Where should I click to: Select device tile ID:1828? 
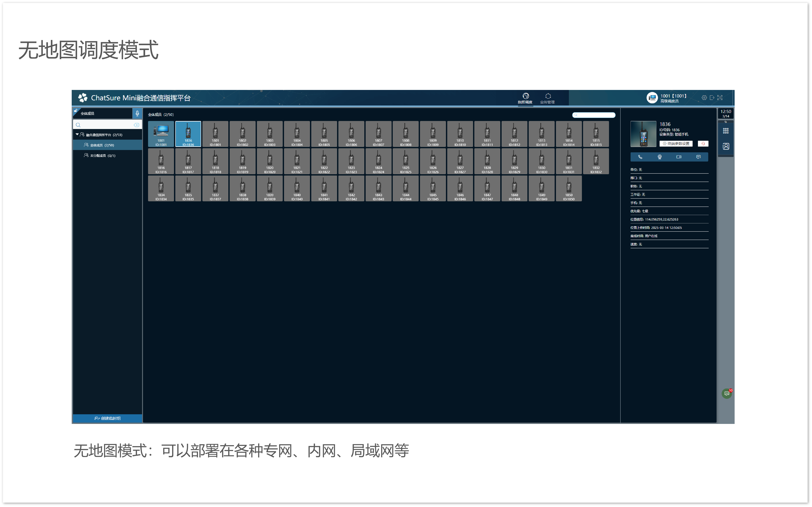pyautogui.click(x=487, y=161)
